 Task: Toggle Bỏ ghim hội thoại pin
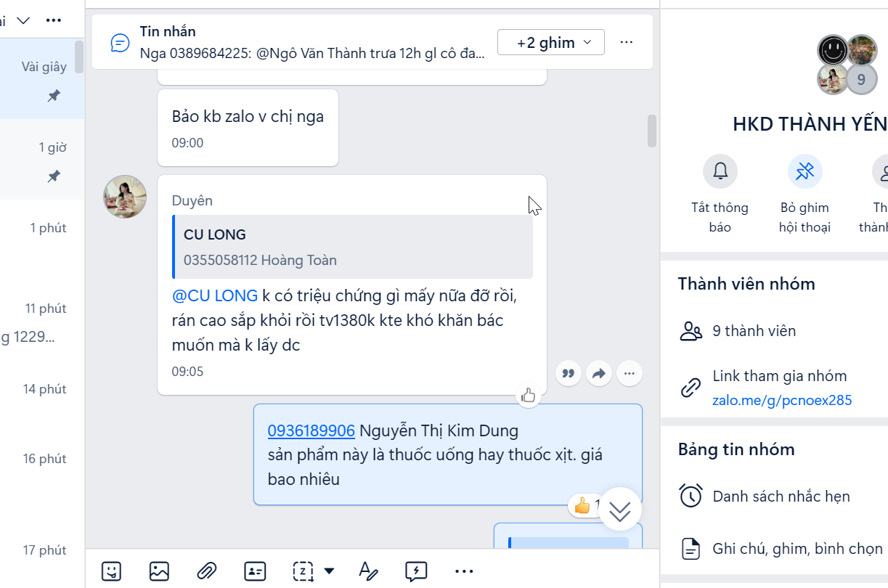click(x=805, y=172)
